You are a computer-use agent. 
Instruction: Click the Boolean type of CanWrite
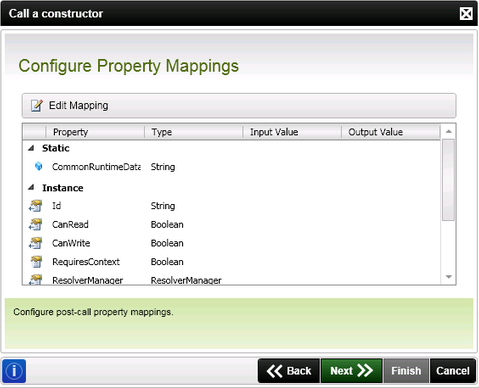(x=167, y=243)
